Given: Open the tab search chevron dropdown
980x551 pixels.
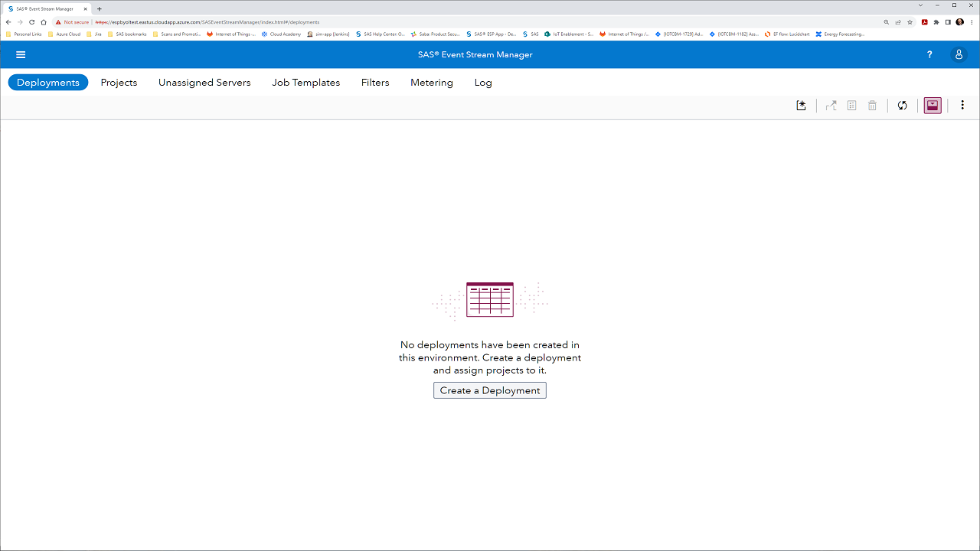Looking at the screenshot, I should pos(921,5).
